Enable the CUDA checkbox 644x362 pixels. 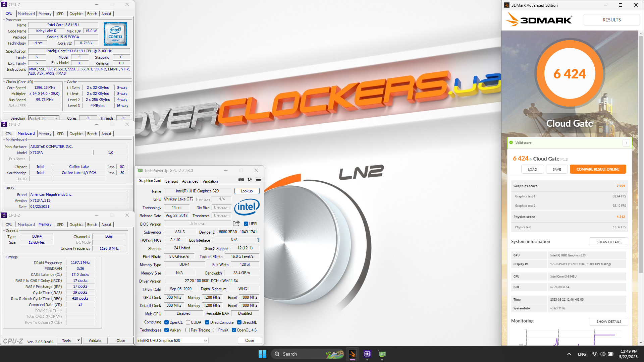[188, 322]
